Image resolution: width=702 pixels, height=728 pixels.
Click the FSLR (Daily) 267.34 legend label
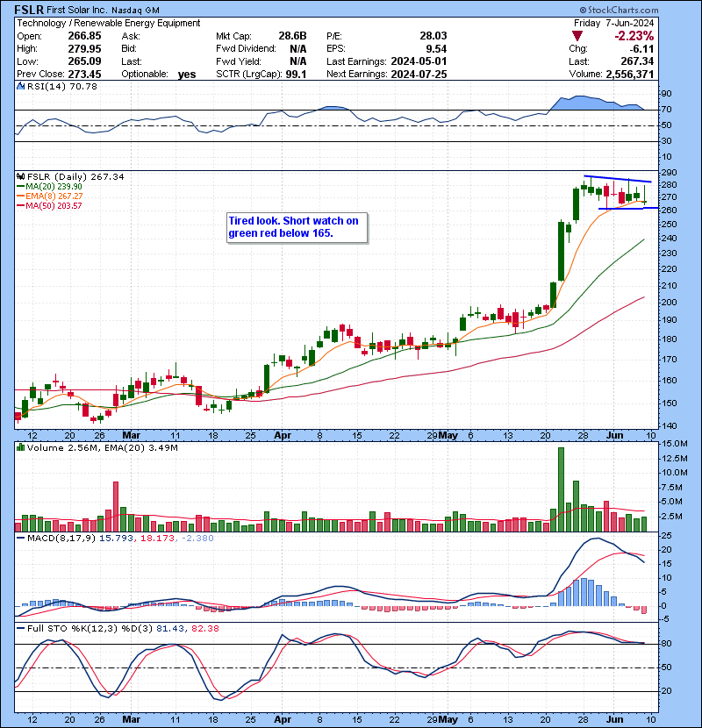(x=75, y=176)
